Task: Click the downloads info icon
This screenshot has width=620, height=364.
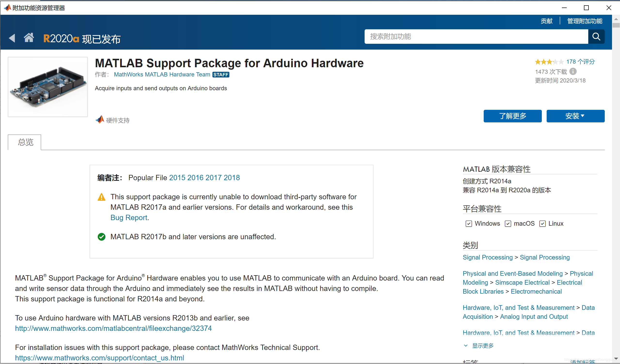Action: [573, 72]
